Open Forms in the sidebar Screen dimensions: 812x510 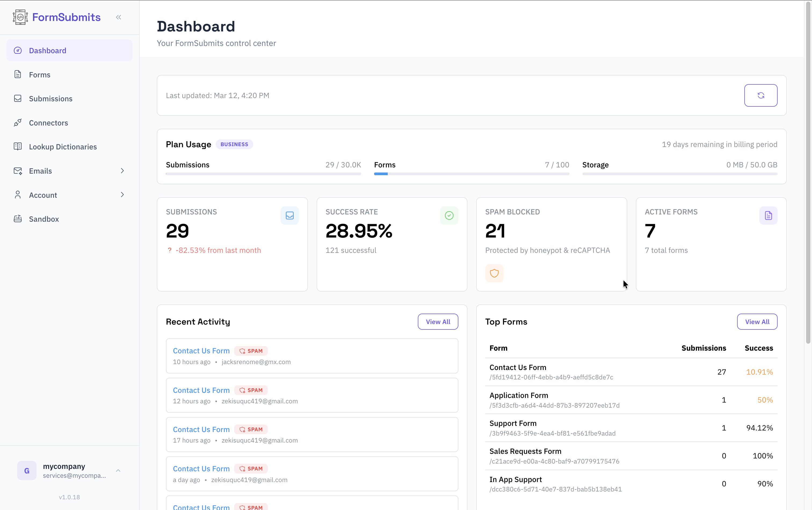(39, 74)
